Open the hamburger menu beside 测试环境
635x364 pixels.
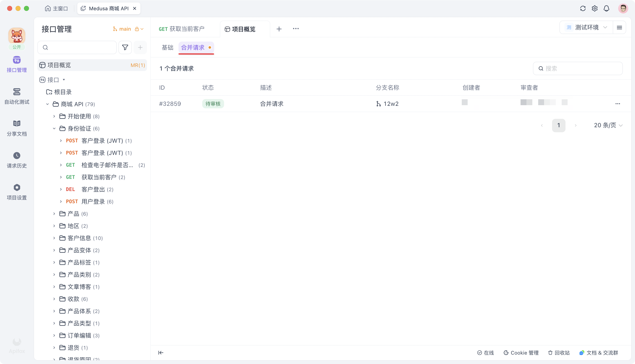pos(619,27)
